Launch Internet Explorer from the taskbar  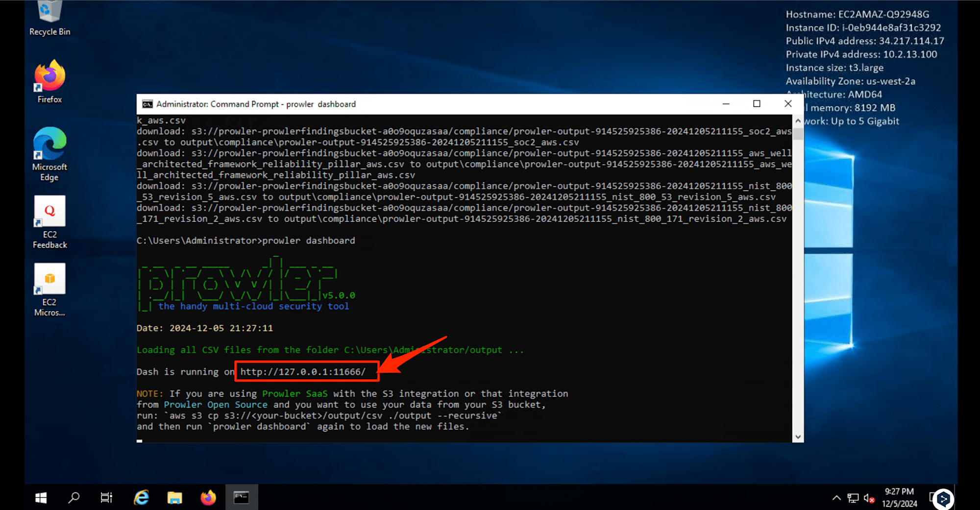[x=142, y=498]
